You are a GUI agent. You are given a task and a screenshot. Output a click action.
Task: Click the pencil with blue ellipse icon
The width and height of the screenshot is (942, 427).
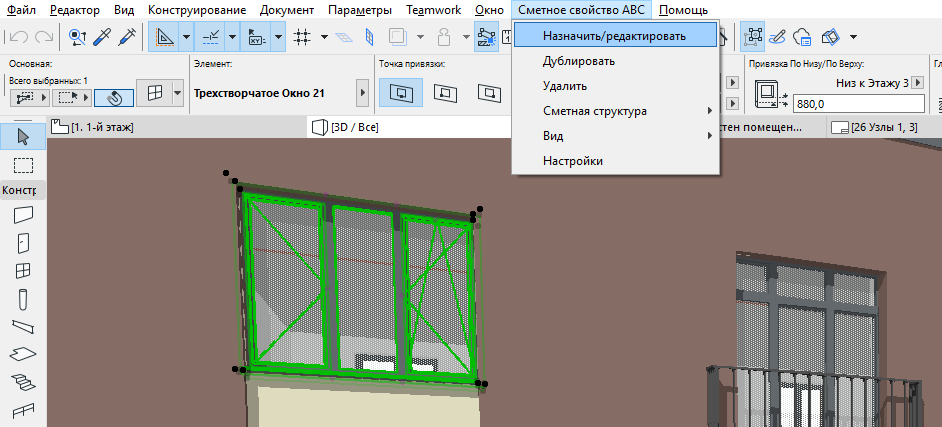coord(778,37)
